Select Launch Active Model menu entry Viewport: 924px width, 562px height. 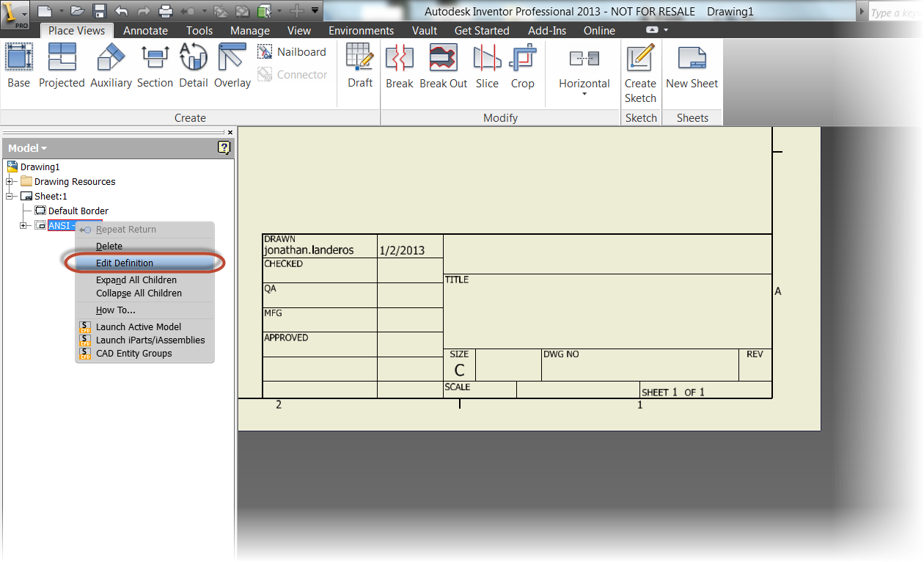[138, 327]
